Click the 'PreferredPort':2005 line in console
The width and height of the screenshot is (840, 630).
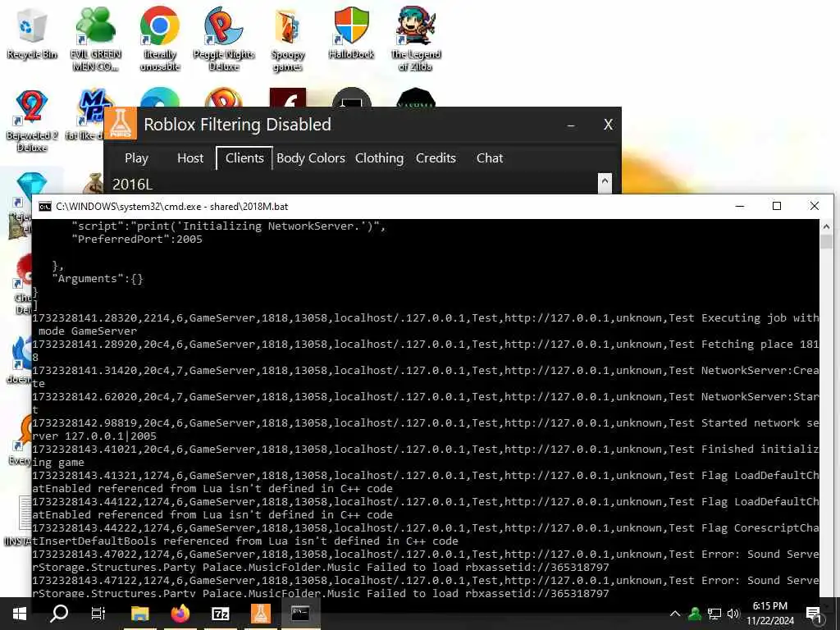tap(137, 240)
